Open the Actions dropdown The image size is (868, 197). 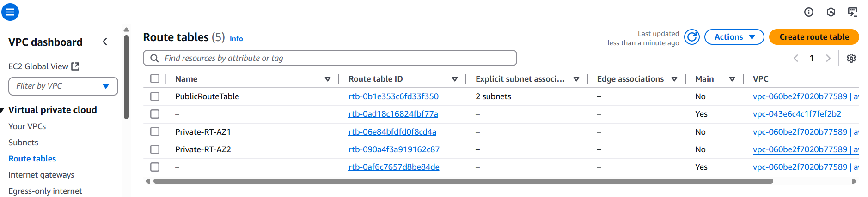coord(734,37)
